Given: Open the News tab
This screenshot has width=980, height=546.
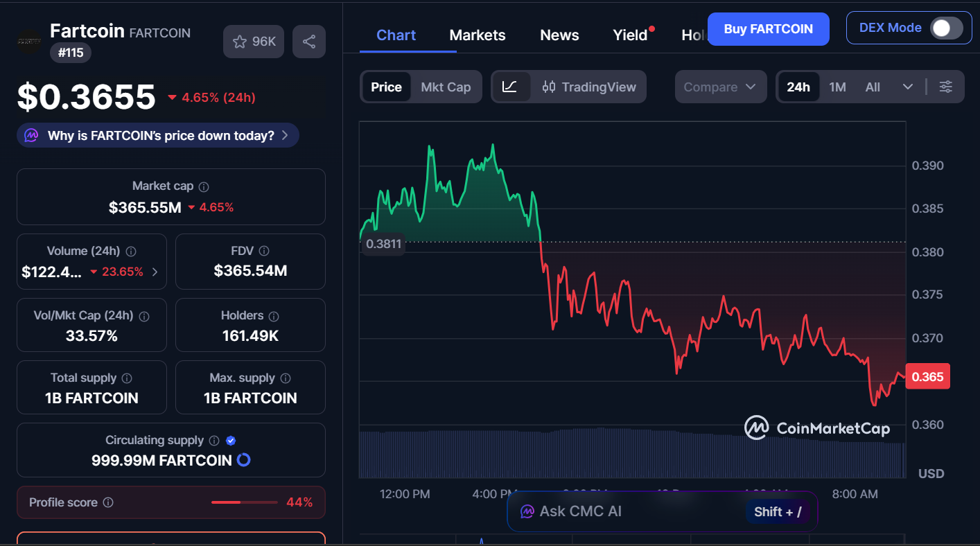Looking at the screenshot, I should pos(559,35).
